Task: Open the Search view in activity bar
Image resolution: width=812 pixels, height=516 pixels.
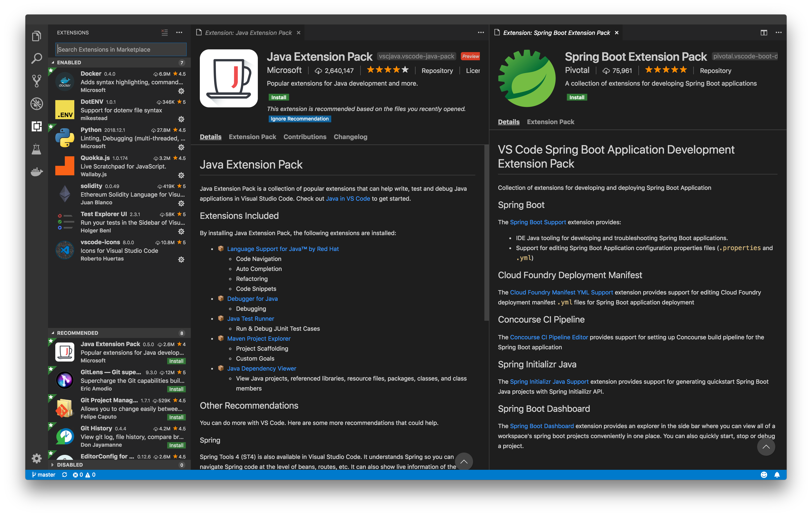Action: click(36, 58)
